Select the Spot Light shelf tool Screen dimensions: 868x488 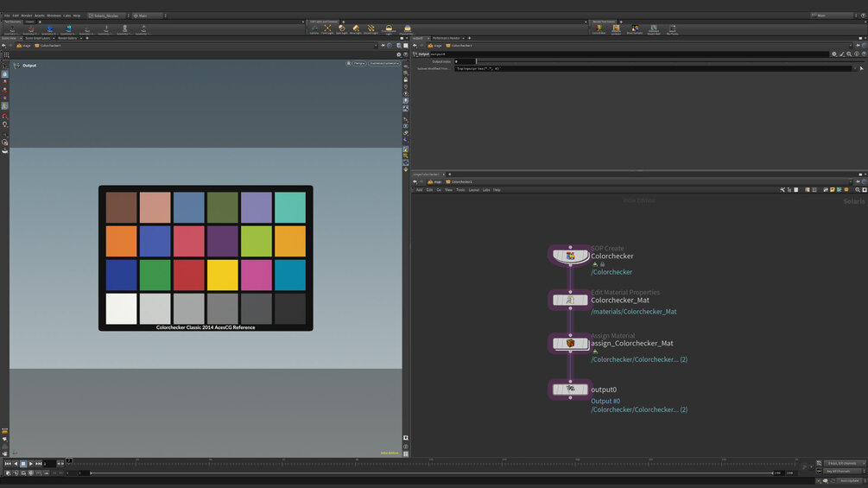click(x=342, y=29)
